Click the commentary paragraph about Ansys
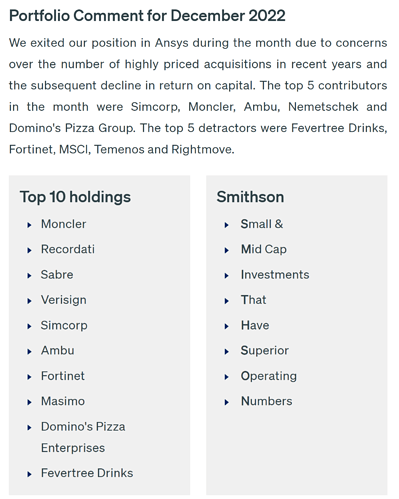This screenshot has height=499, width=399. coord(198,96)
